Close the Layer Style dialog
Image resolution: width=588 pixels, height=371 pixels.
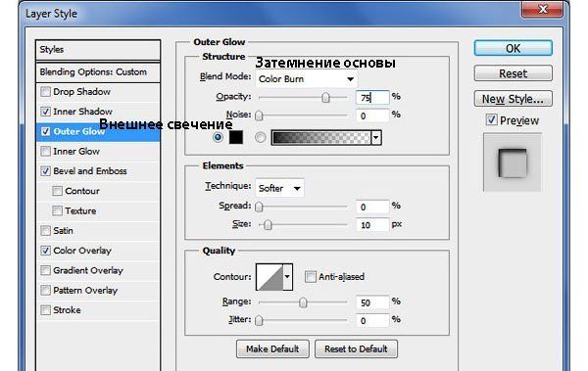tap(542, 9)
